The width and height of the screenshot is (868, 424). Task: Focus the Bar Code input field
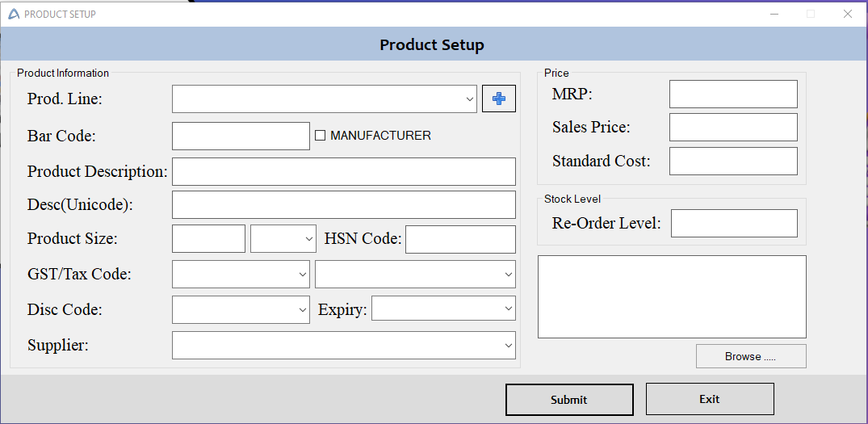[x=241, y=136]
